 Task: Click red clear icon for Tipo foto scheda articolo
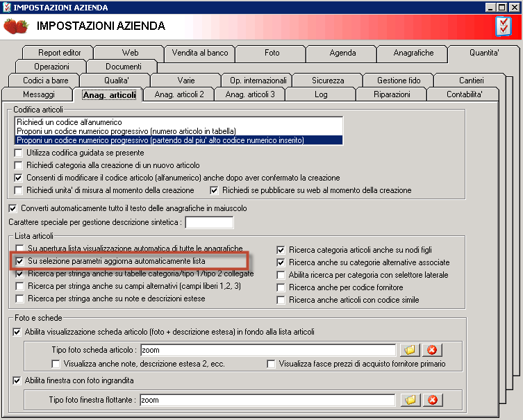click(432, 350)
